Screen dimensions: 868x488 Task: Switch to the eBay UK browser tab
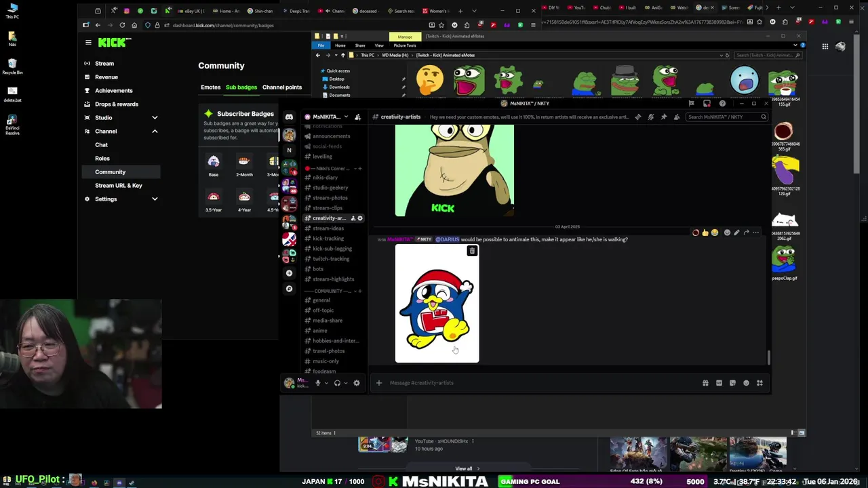[190, 11]
